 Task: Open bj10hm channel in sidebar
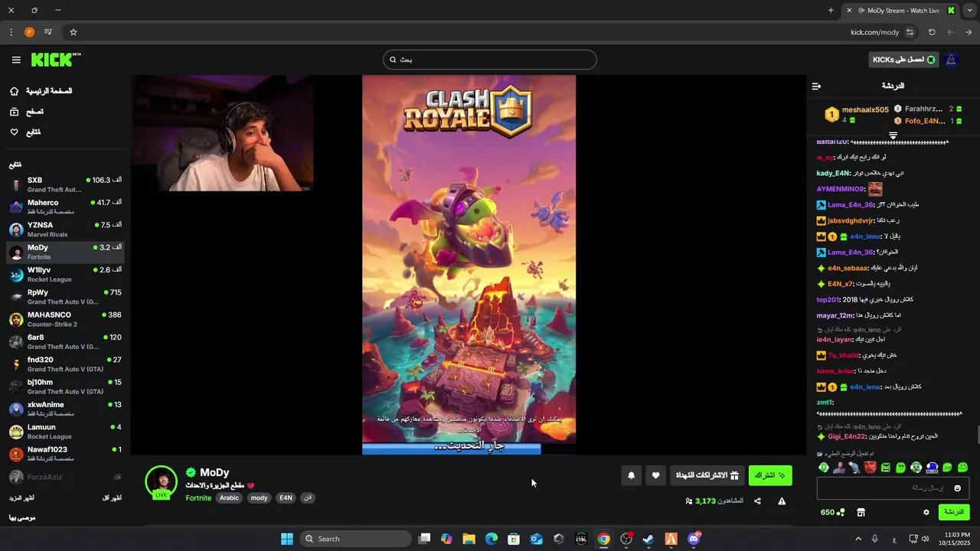point(65,386)
